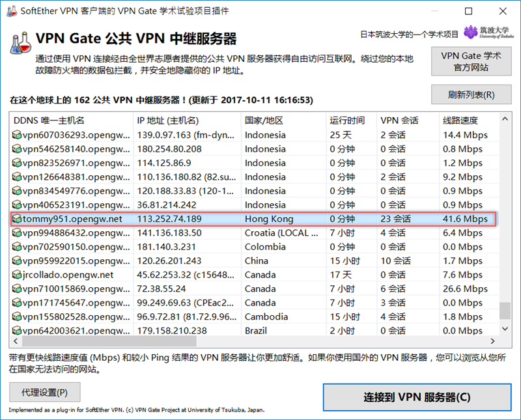The image size is (521, 420).
Task: Select IP address 72.38.55.24
Action: coord(162,288)
